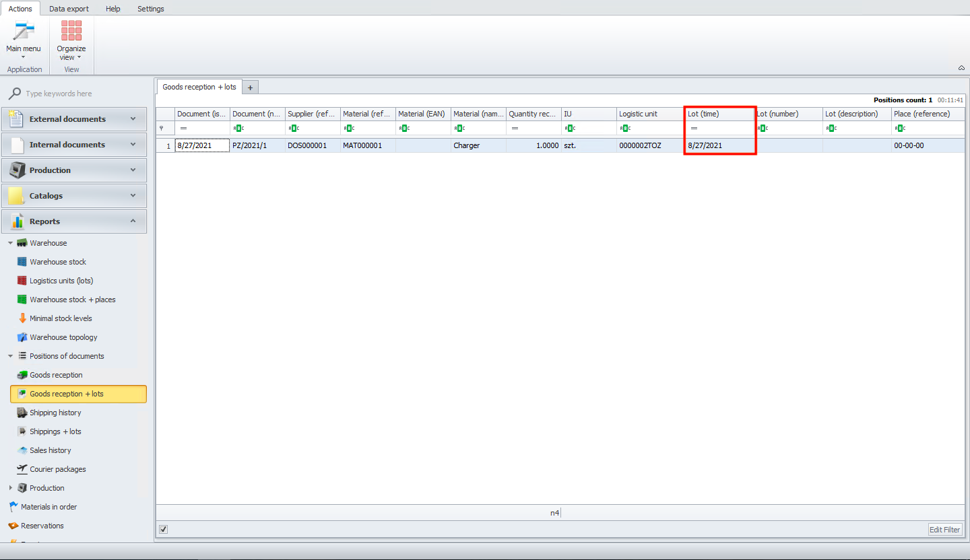Screen dimensions: 970x560
Task: Switch to the Actions ribbon tab
Action: pos(20,9)
